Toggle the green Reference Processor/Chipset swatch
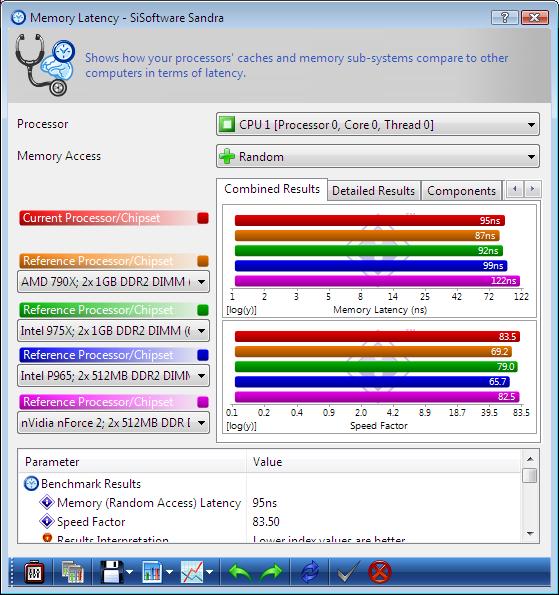 pos(203,310)
